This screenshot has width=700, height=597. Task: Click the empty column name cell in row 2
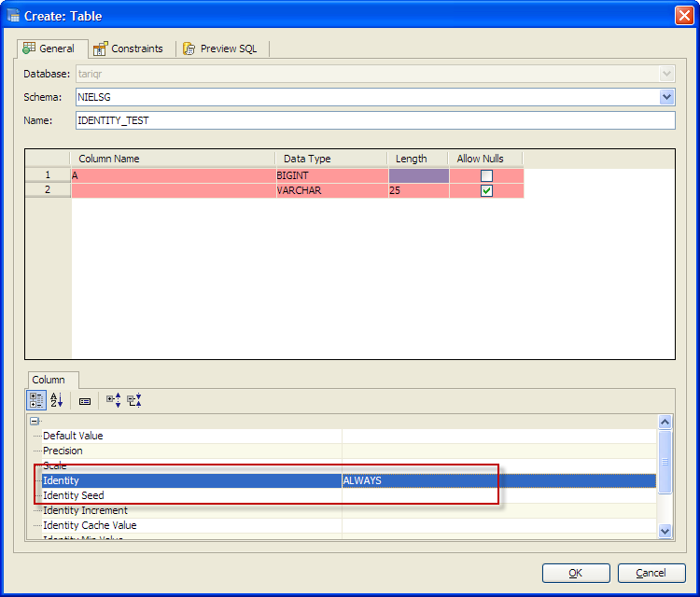click(174, 190)
